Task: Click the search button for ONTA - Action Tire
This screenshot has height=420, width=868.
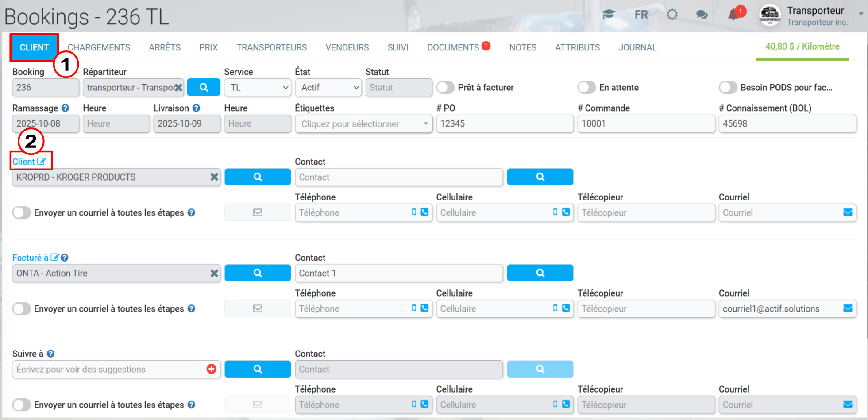Action: click(258, 273)
